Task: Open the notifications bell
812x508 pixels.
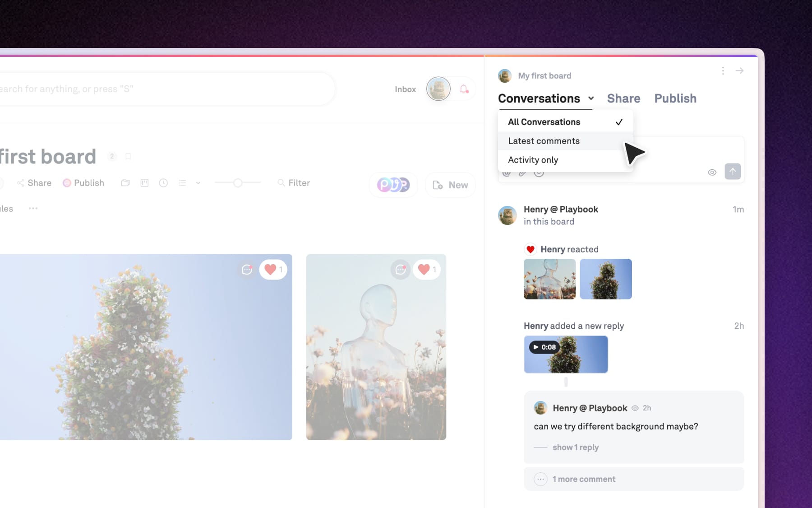Action: click(464, 89)
